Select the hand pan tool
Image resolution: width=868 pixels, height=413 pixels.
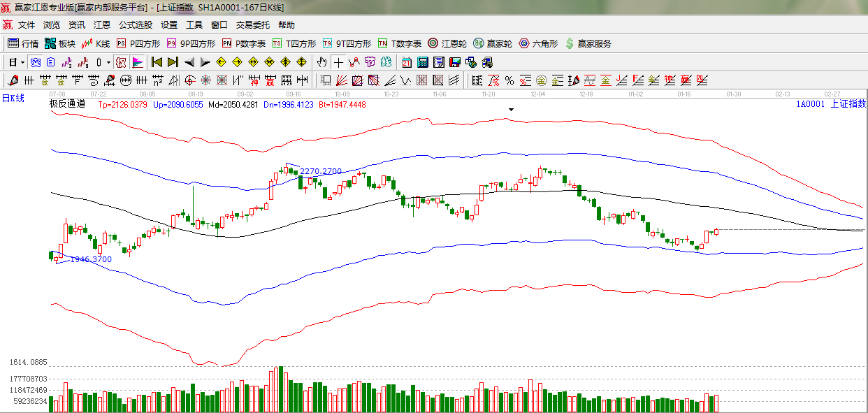(321, 62)
